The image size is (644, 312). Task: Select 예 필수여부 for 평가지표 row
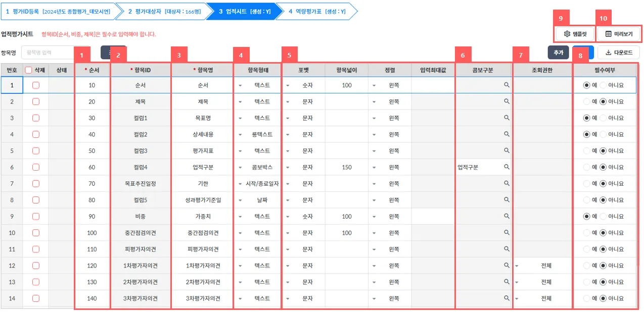586,151
